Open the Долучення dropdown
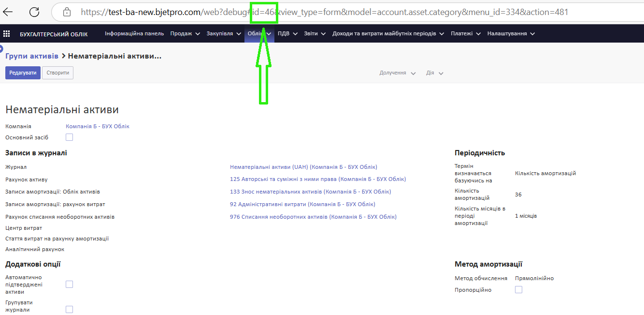Screen dimensions: 644x315 coord(398,73)
